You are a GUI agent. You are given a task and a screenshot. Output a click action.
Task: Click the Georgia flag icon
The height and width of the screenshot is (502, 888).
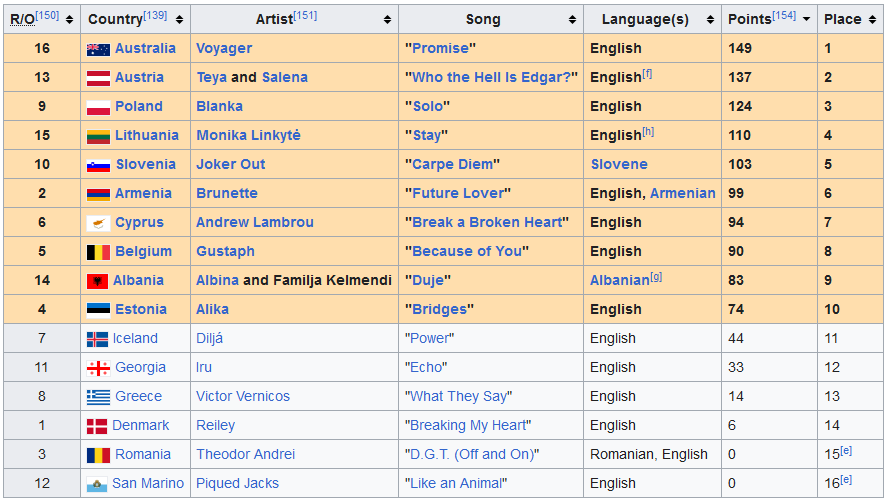pyautogui.click(x=98, y=368)
